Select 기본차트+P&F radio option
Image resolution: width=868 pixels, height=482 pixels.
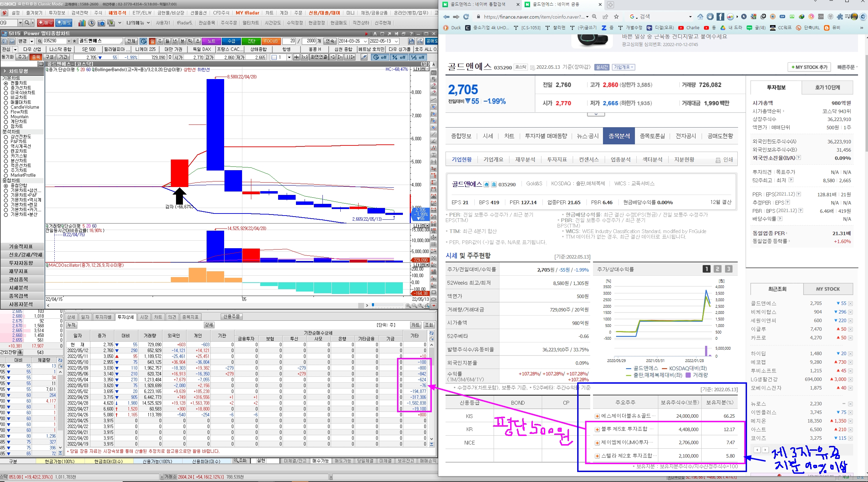point(6,195)
